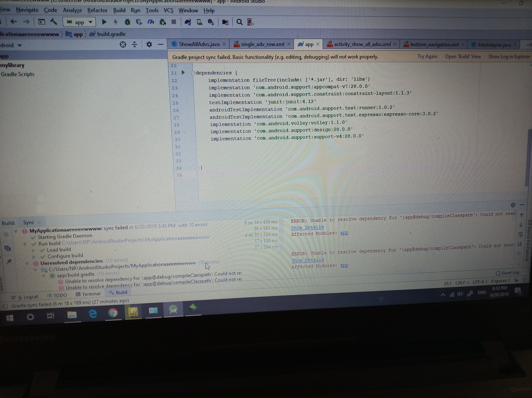Toggle soft-wrap in the Build output

point(520,234)
